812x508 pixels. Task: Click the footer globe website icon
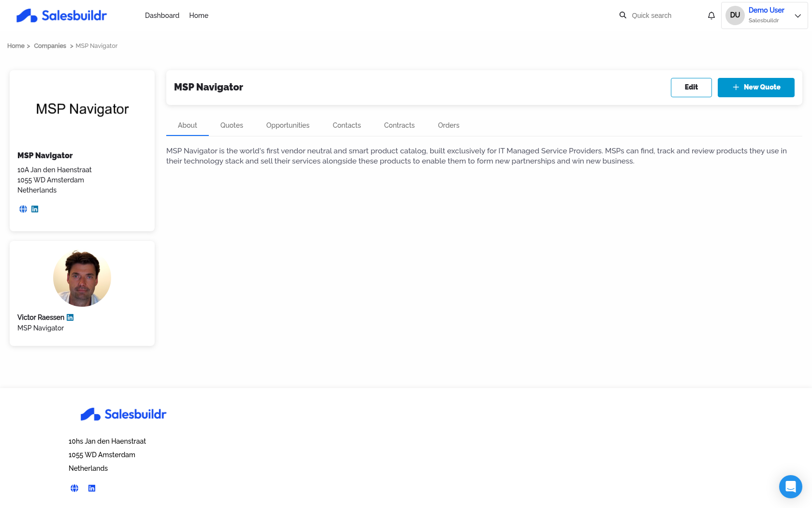pos(74,488)
